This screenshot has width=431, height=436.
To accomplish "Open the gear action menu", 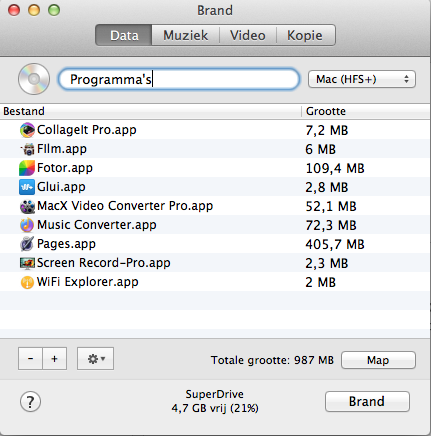I will pyautogui.click(x=95, y=359).
